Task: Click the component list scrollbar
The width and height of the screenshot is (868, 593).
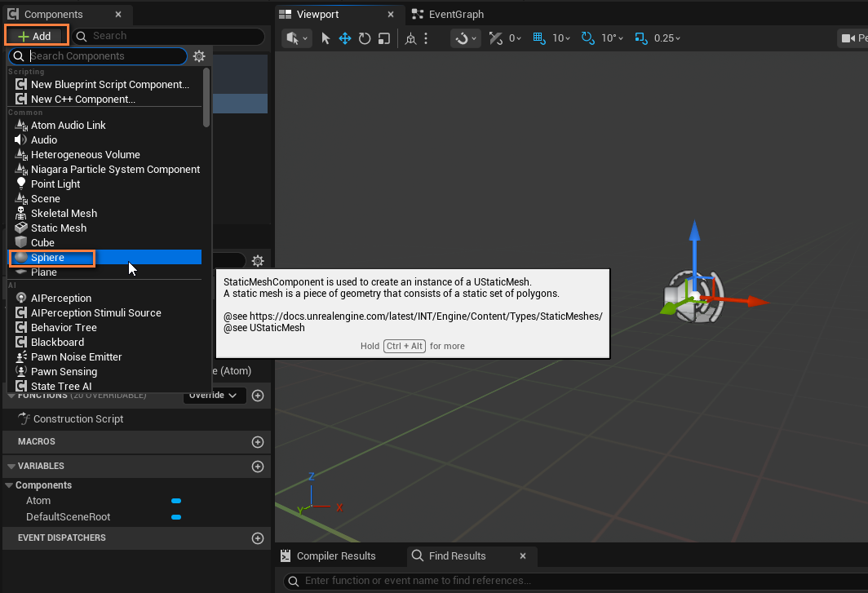Action: [x=206, y=97]
